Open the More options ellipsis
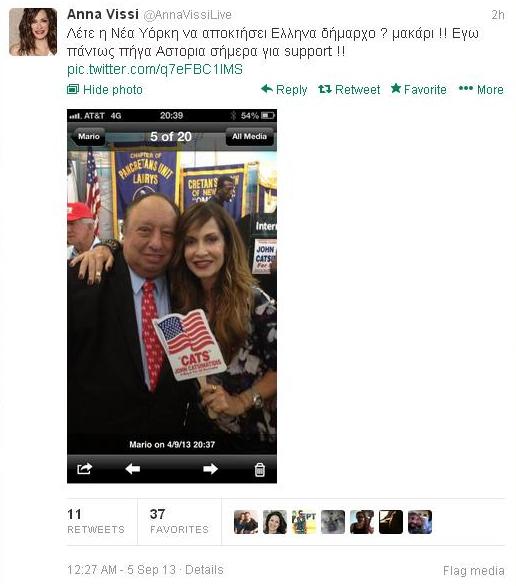Screen dimensions: 516x586 [466, 88]
